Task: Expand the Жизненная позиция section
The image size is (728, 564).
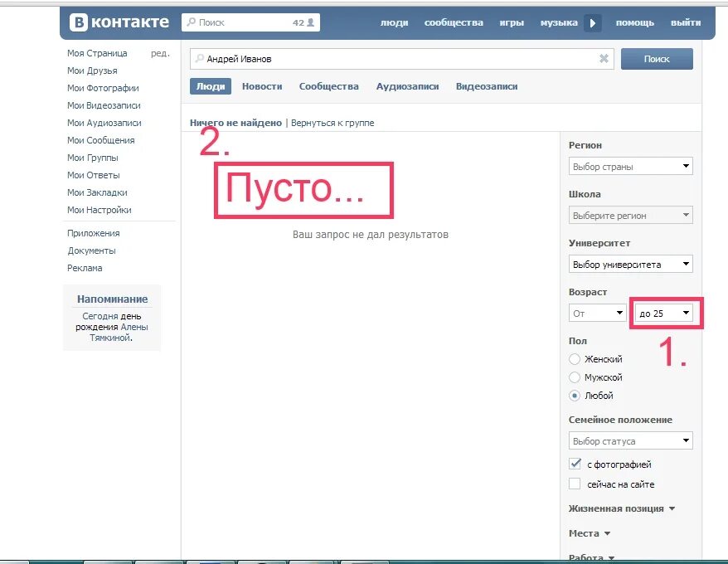Action: click(621, 508)
